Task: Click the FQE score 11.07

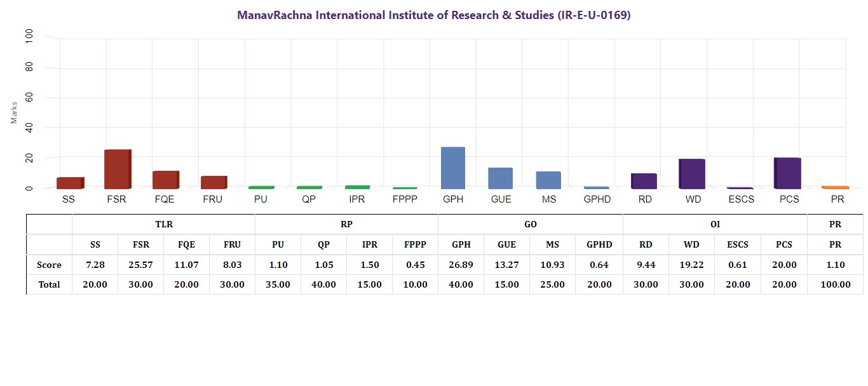Action: pyautogui.click(x=187, y=265)
